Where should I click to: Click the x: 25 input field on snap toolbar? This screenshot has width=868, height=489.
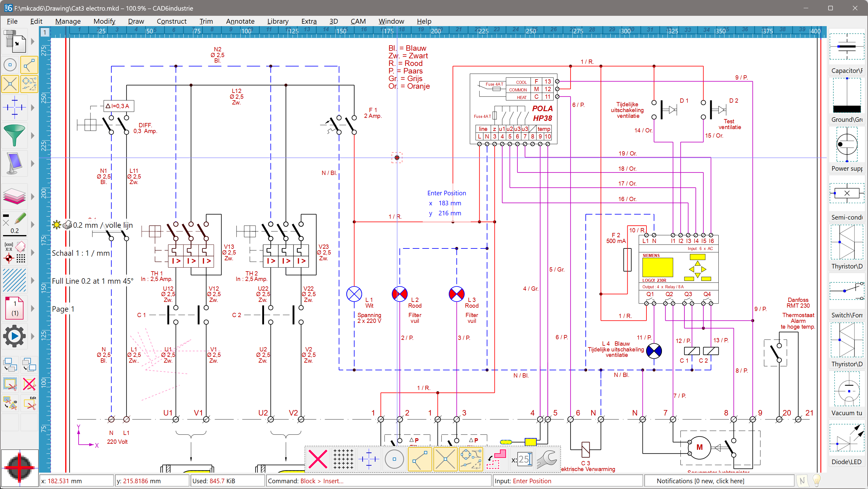(x=524, y=459)
